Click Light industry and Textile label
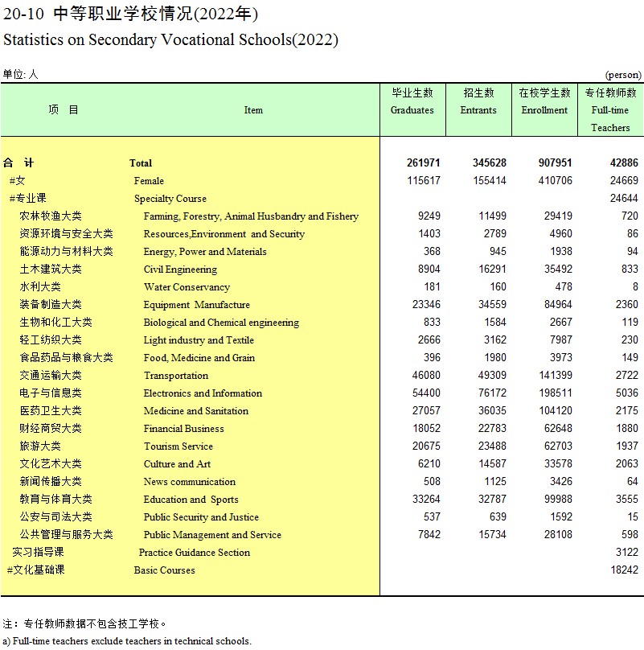This screenshot has width=644, height=650. coord(199,340)
